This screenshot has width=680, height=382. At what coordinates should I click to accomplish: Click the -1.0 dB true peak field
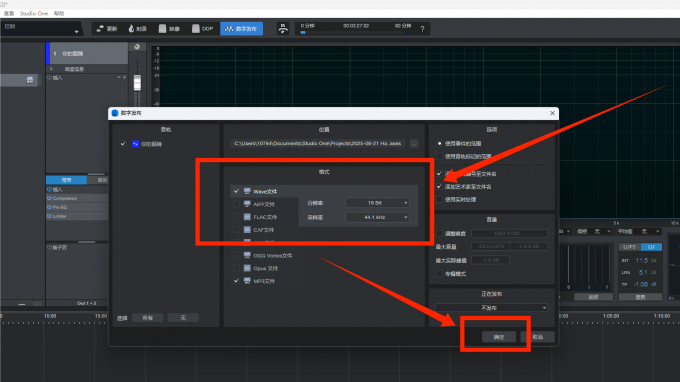[490, 260]
